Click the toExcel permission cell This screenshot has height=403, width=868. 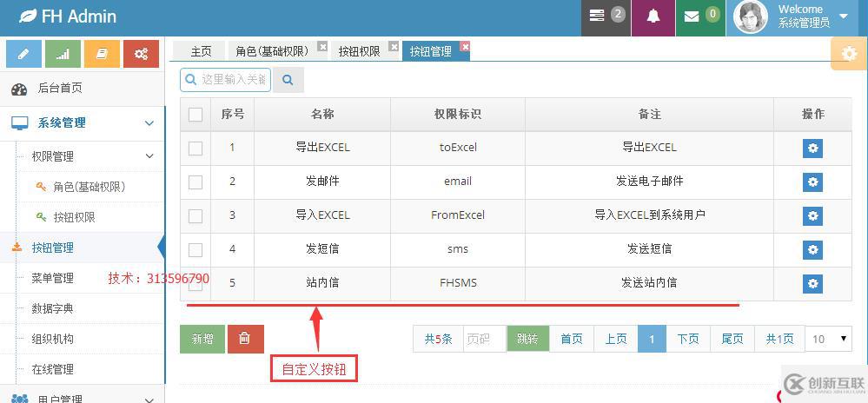coord(458,148)
